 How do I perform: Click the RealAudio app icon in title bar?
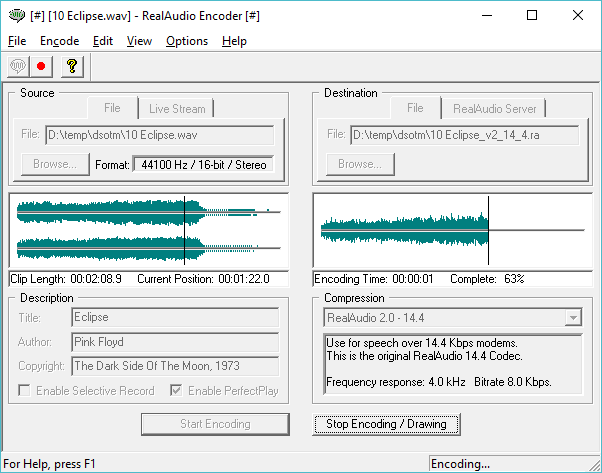[14, 15]
